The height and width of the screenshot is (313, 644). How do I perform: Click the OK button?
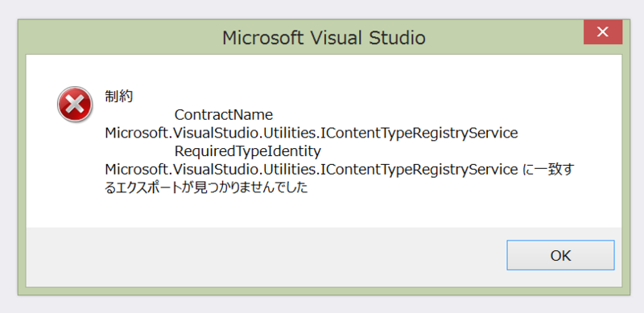point(560,255)
